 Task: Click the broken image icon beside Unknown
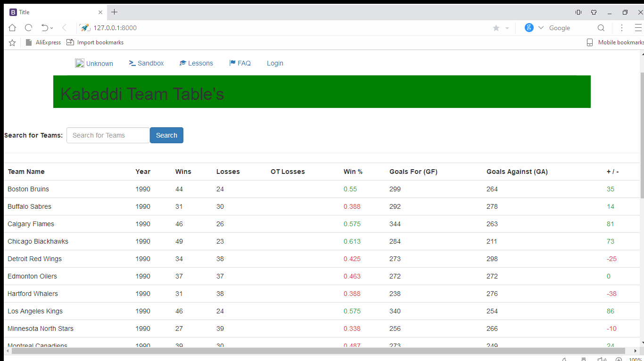(x=80, y=63)
